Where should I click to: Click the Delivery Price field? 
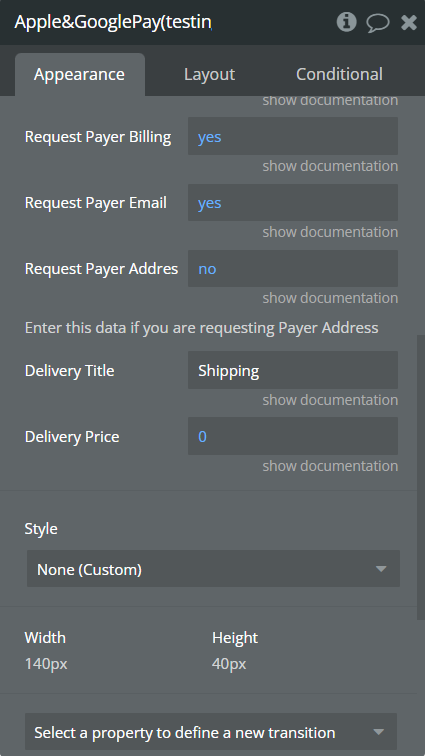pos(293,436)
